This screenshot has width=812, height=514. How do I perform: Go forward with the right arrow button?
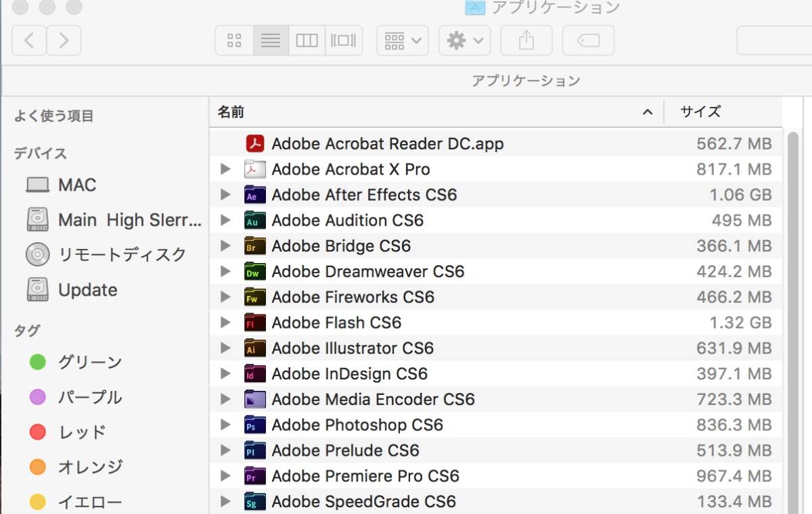(x=64, y=41)
